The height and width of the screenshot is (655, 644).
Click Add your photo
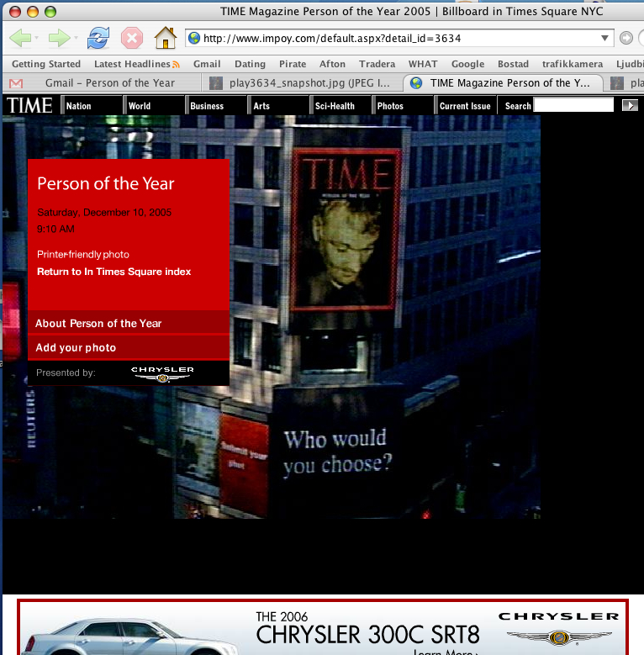point(129,347)
